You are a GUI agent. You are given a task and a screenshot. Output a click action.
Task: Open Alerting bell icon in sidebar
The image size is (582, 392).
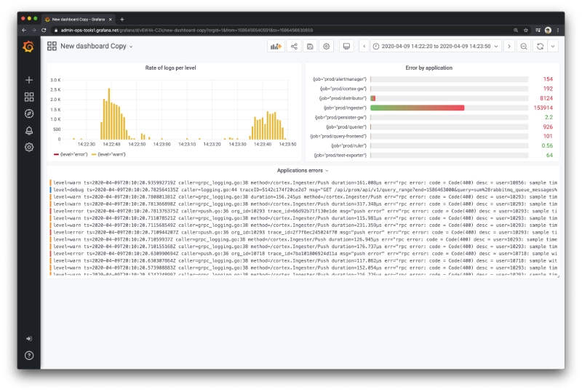tap(29, 131)
